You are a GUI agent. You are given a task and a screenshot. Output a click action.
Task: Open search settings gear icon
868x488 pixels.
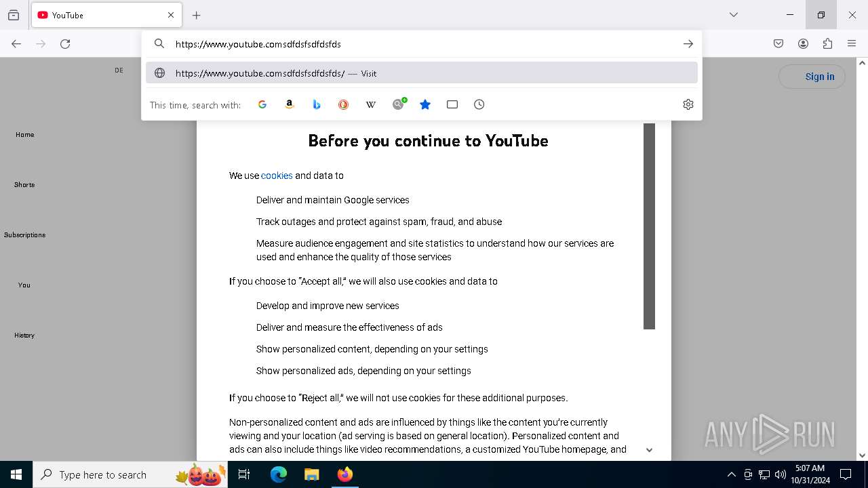(688, 104)
